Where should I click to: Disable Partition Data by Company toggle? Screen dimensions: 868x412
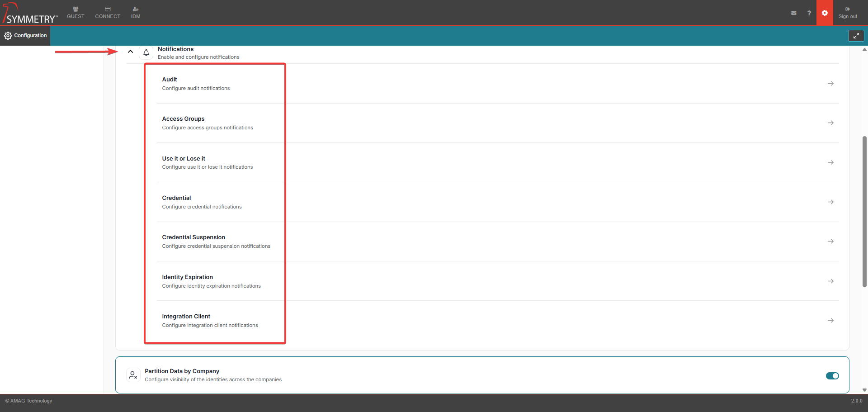tap(832, 376)
